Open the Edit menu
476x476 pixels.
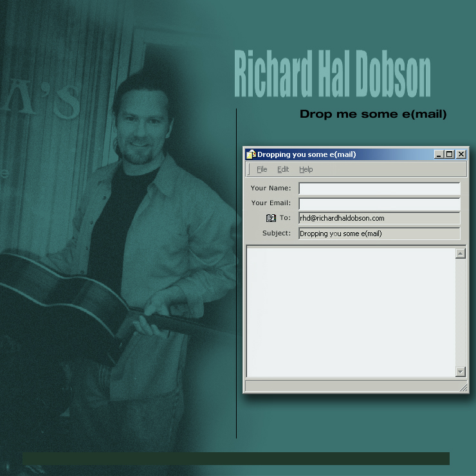283,169
